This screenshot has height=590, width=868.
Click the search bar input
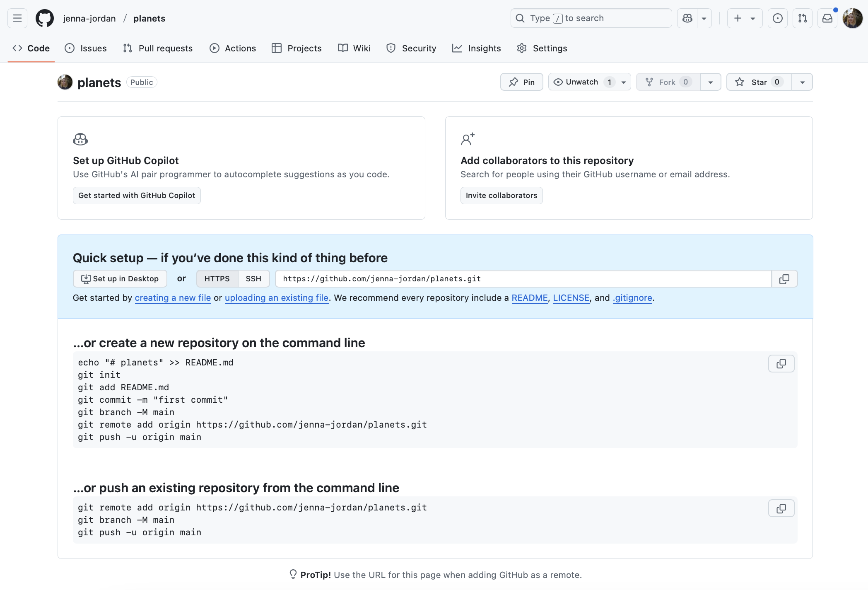click(591, 18)
